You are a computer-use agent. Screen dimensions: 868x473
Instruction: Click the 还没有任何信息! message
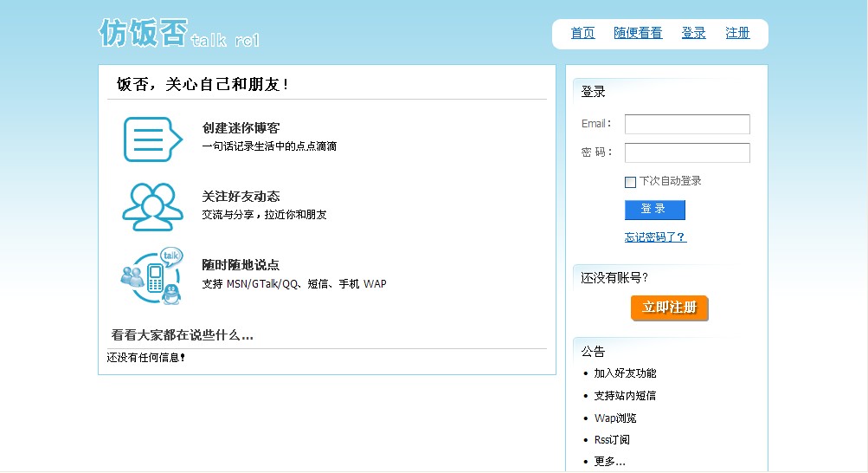pyautogui.click(x=145, y=358)
